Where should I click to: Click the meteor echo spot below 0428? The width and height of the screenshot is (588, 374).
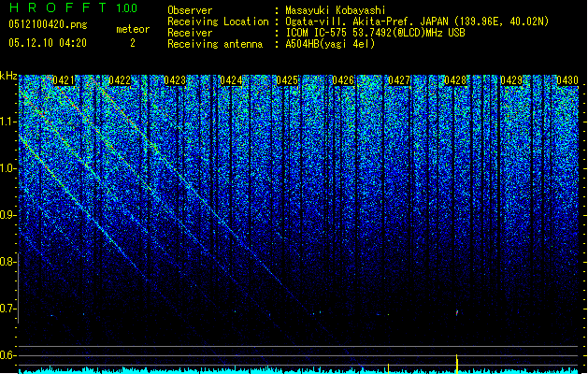click(x=457, y=312)
